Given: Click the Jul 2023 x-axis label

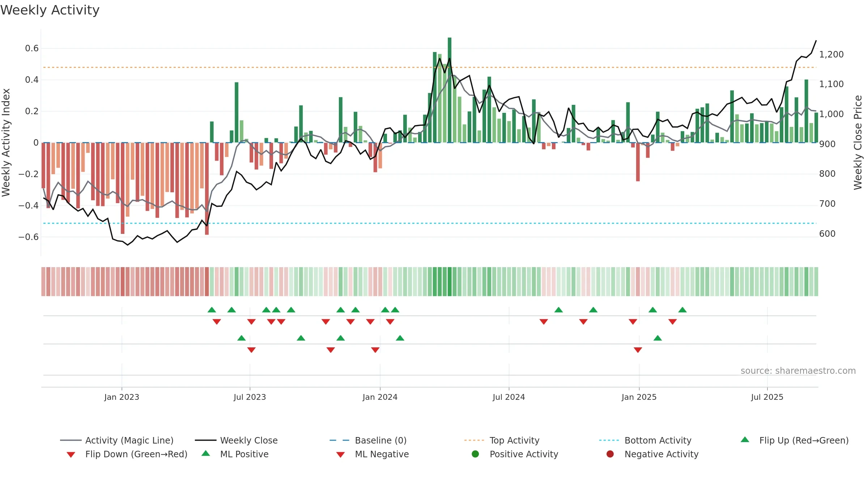Looking at the screenshot, I should [x=250, y=397].
